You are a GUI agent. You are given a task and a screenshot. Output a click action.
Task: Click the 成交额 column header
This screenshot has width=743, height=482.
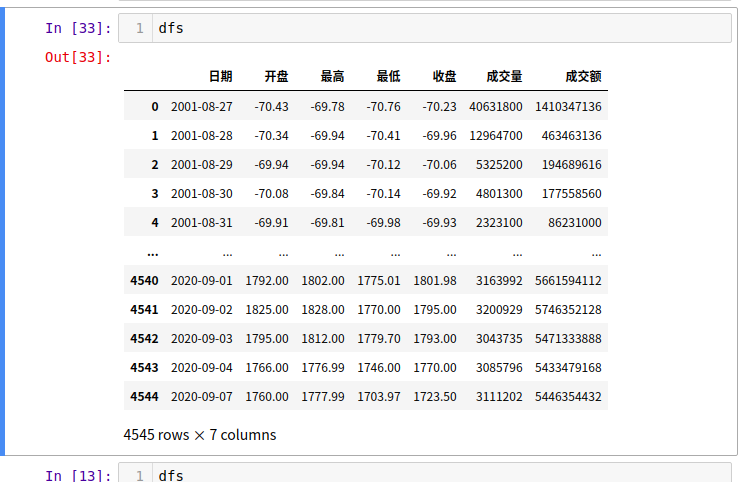[x=583, y=76]
